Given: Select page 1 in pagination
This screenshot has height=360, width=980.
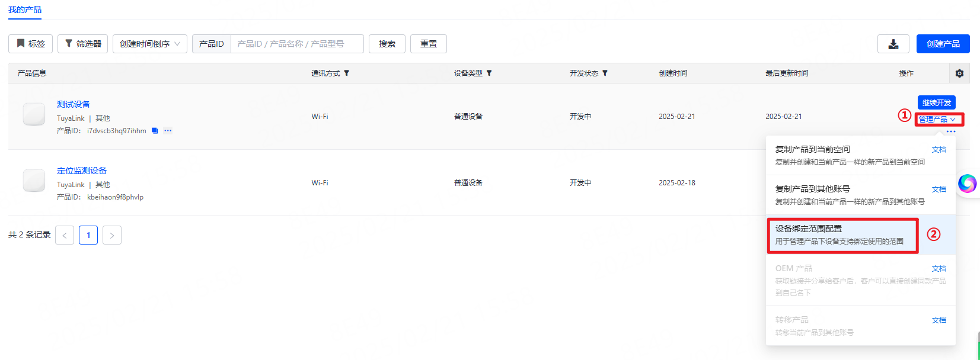Looking at the screenshot, I should pyautogui.click(x=88, y=235).
